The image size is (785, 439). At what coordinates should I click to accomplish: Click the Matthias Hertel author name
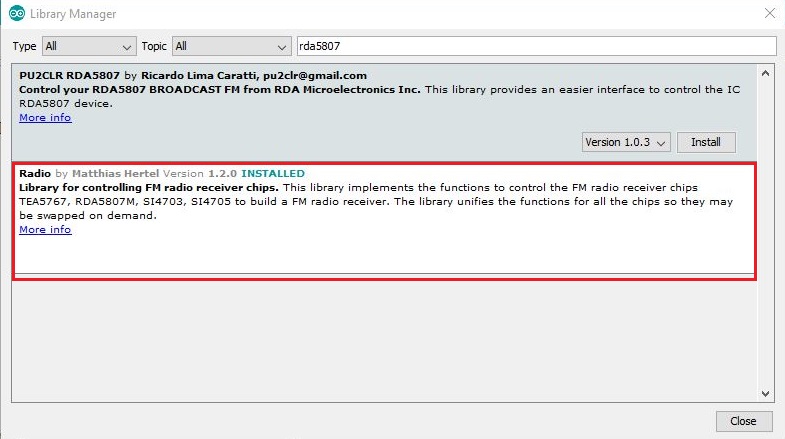[116, 174]
